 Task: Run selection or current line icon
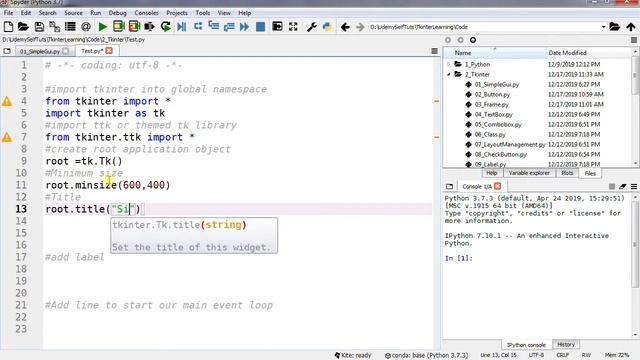[149, 27]
